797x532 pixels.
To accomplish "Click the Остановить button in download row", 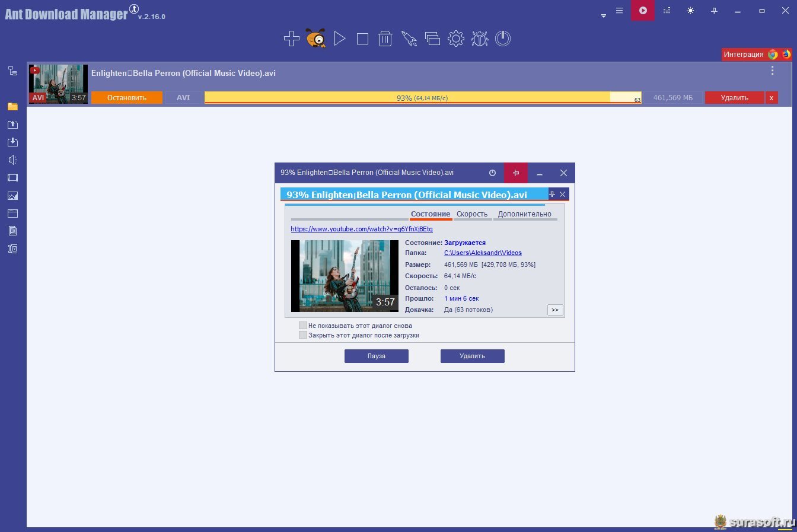I will pos(127,98).
